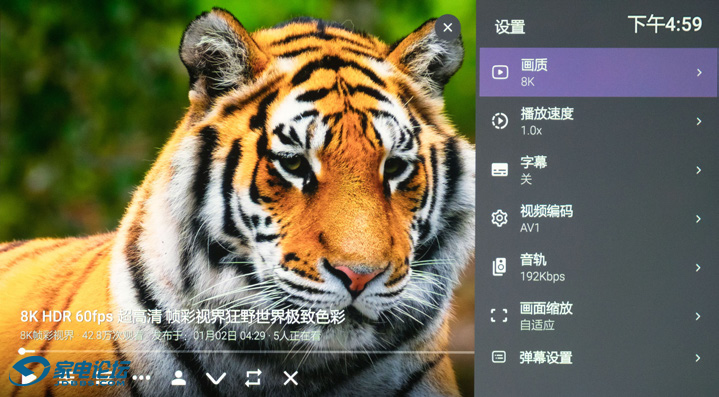Click the playback speed icon next to 播放速度
The image size is (719, 397).
(500, 121)
